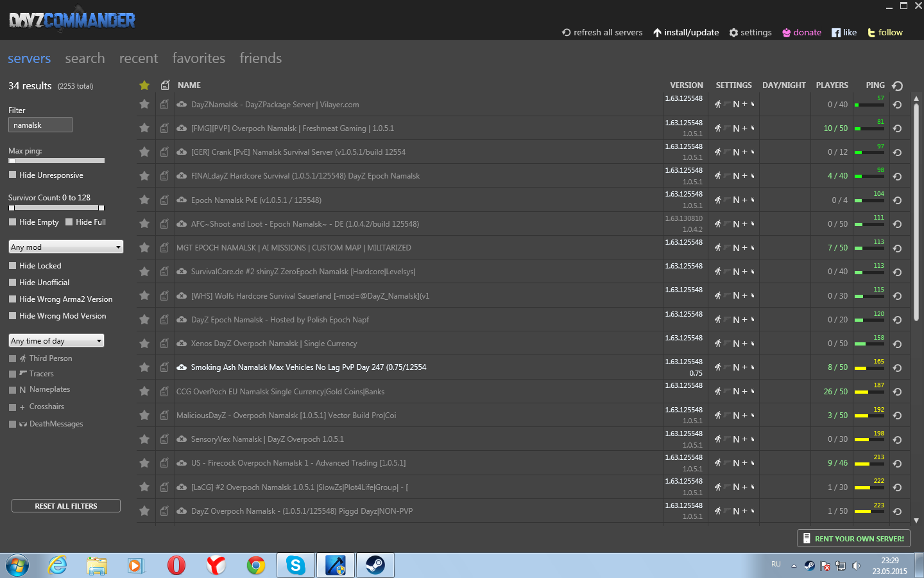Image resolution: width=924 pixels, height=578 pixels.
Task: Refresh the Xenos DayZ Overpoch Namalsk row
Action: coord(898,344)
